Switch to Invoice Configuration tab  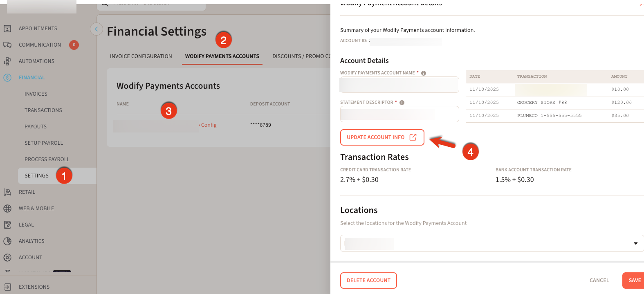click(x=141, y=56)
